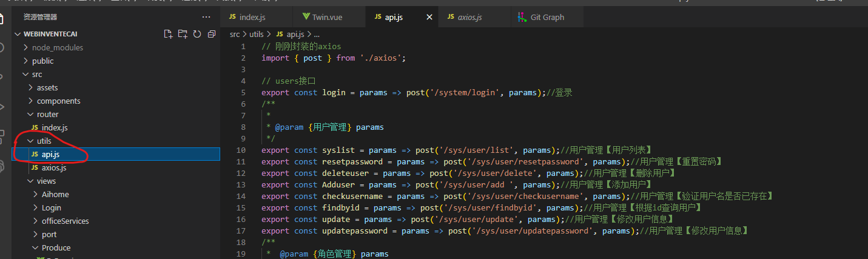Click line number 17 in gutter
The image size is (868, 259).
(x=241, y=231)
